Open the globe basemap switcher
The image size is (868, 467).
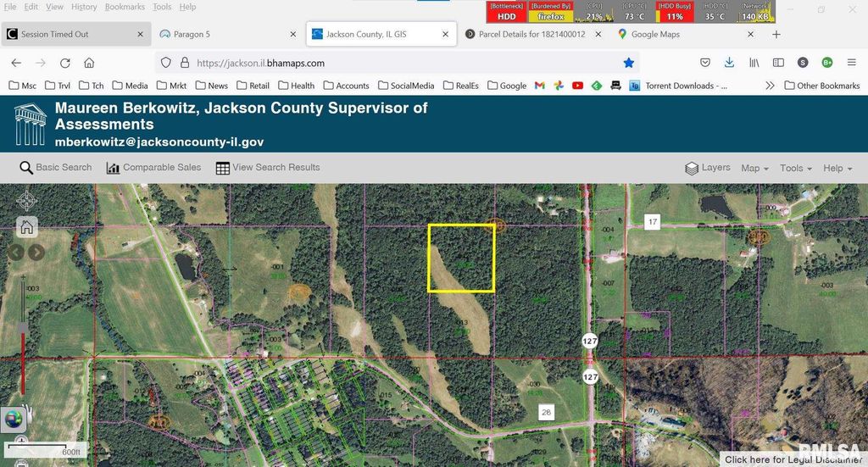[x=14, y=418]
